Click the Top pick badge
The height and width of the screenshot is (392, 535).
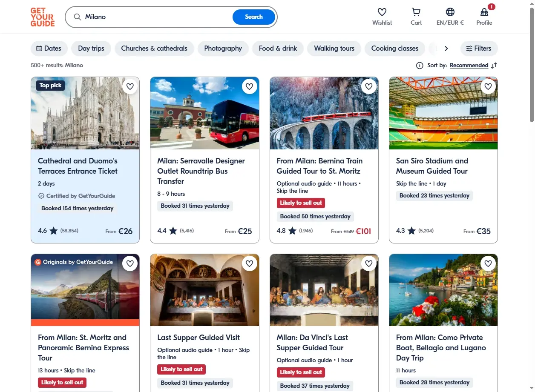[x=50, y=86]
